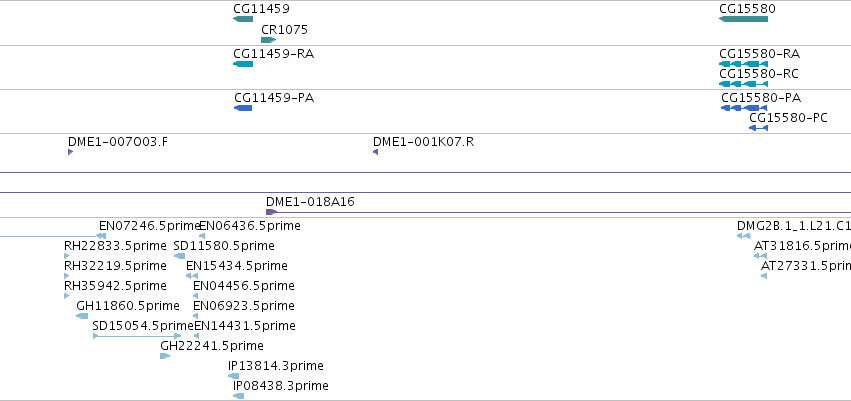Click the GH11860.5prime EST glyph

click(x=82, y=316)
